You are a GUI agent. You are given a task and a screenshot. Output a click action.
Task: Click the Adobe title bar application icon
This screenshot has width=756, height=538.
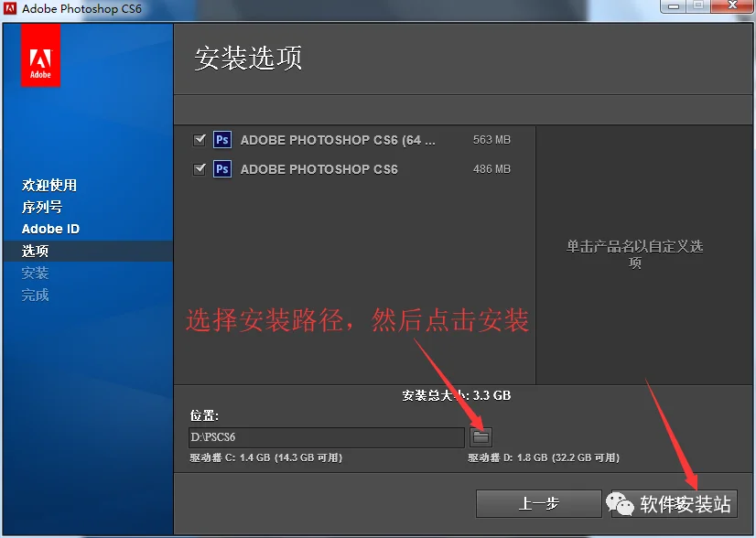(x=10, y=8)
